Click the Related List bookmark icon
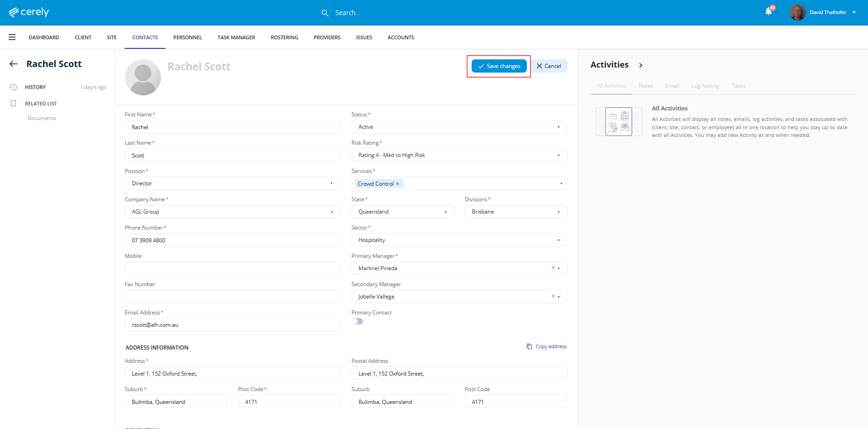Screen dimensions: 868x429 (14, 104)
